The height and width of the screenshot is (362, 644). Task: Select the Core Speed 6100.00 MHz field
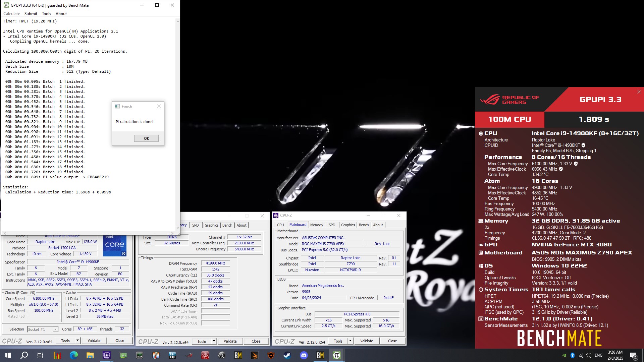[x=44, y=299]
